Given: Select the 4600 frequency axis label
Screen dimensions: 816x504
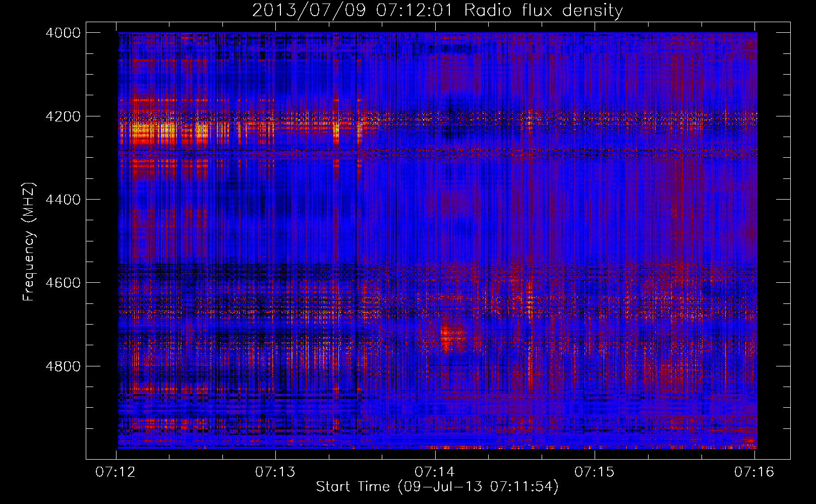Looking at the screenshot, I should coord(63,283).
